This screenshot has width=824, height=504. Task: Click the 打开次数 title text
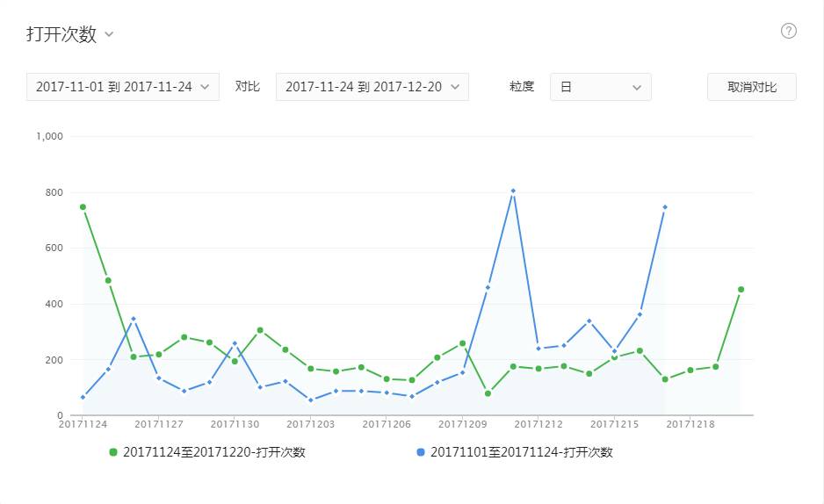[x=61, y=34]
